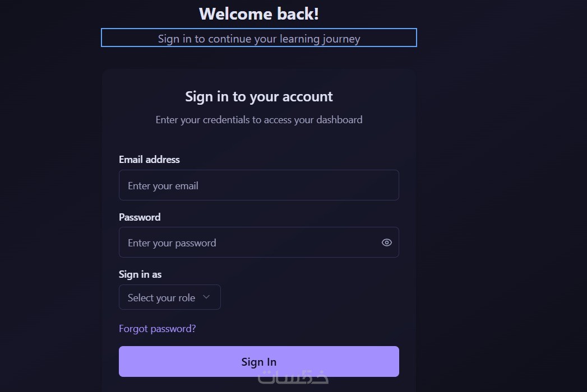
Task: Click the 'Password' field label
Action: 140,217
